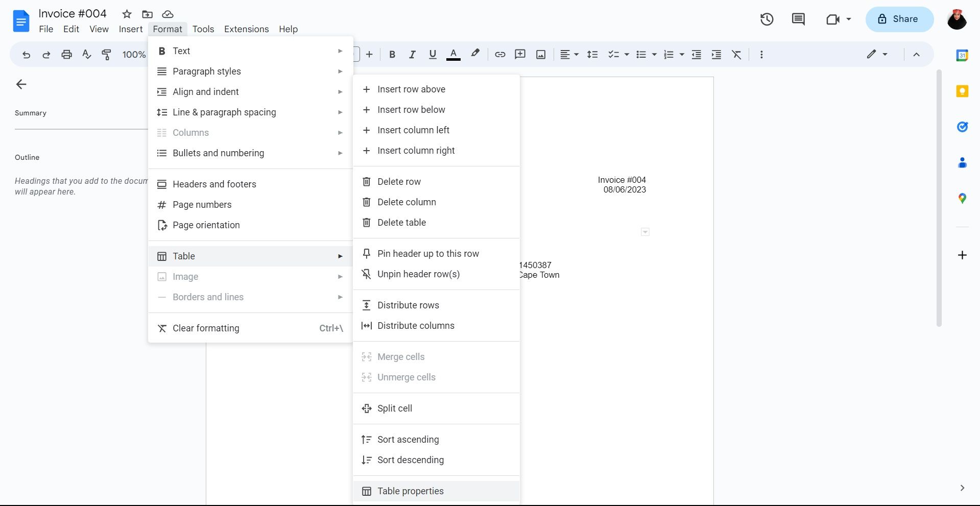Expand numbered list options arrow
The width and height of the screenshot is (980, 506).
(x=682, y=55)
